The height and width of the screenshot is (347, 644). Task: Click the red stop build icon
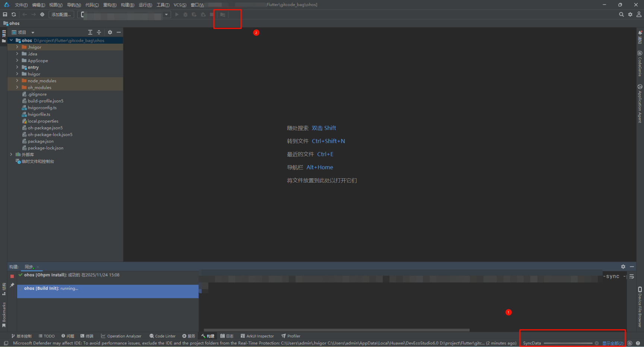click(12, 276)
